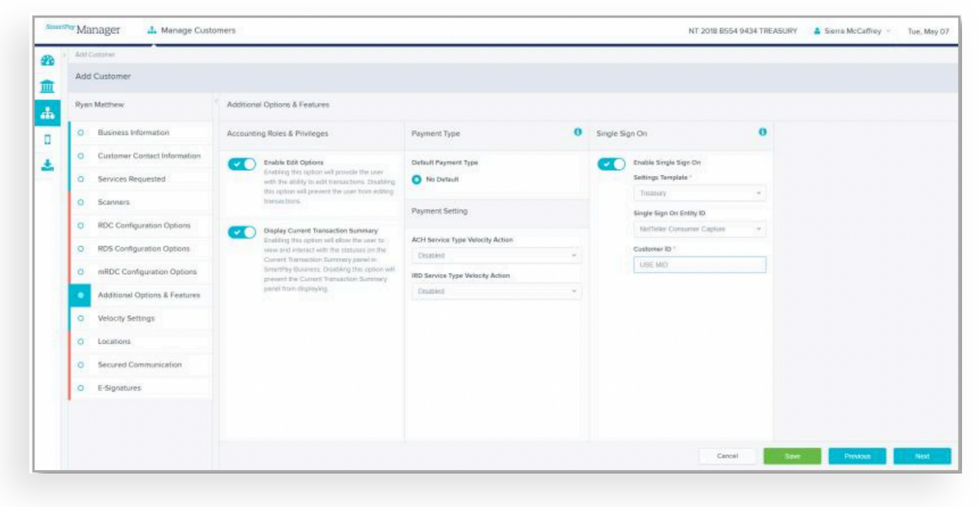Open Business Information in the step list
The height and width of the screenshot is (507, 980).
coord(133,133)
